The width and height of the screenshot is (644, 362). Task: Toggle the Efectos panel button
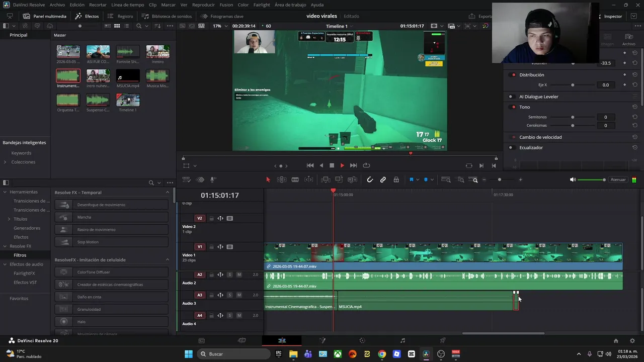[87, 16]
